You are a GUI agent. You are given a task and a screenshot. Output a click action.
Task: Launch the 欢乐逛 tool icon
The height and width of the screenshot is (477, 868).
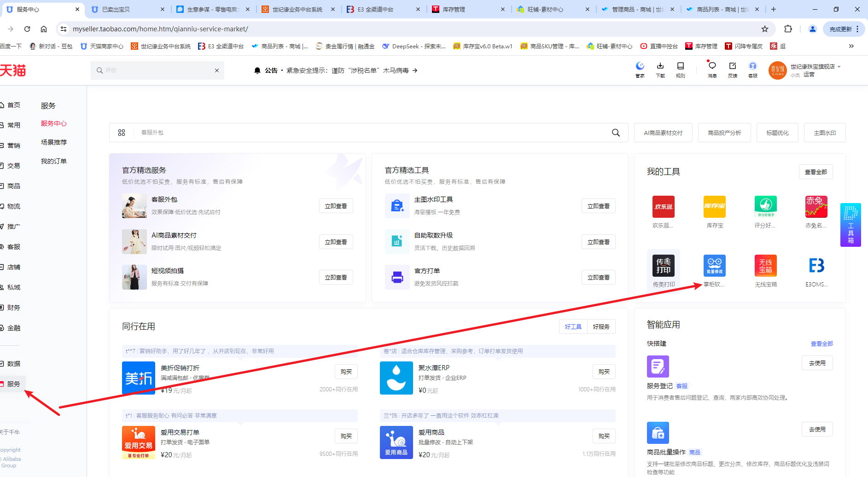coord(663,207)
